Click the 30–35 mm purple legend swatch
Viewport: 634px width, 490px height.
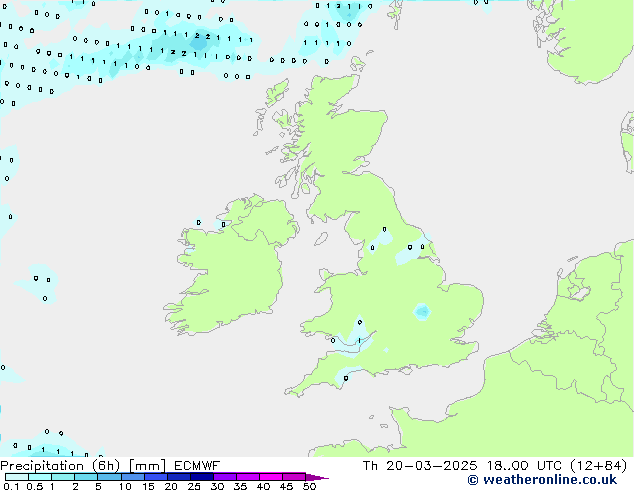(x=225, y=477)
